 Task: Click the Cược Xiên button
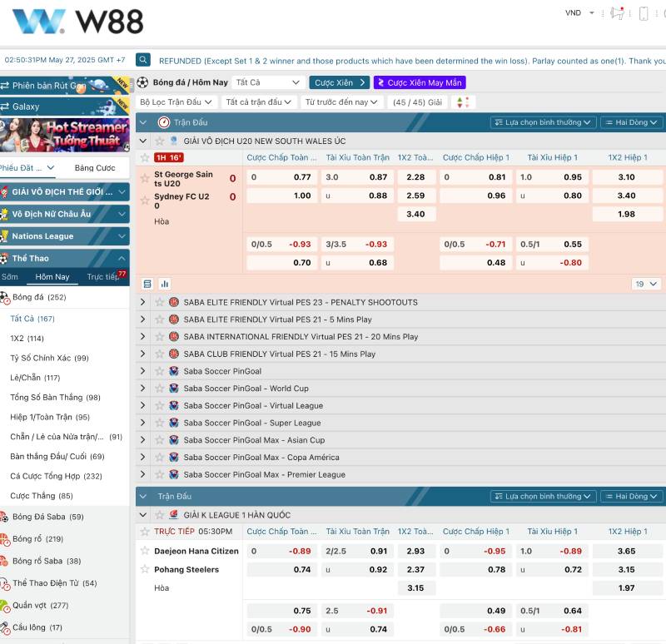[x=339, y=82]
